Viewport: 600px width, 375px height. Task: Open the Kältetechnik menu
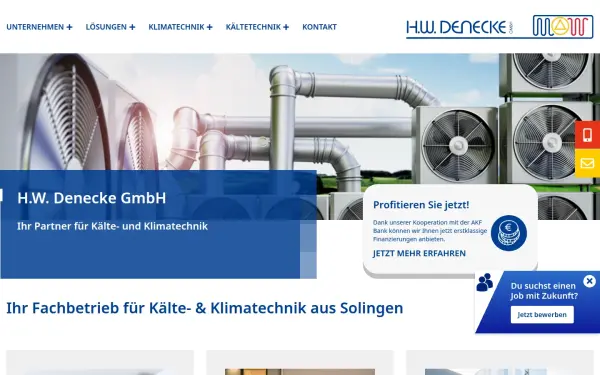click(253, 27)
